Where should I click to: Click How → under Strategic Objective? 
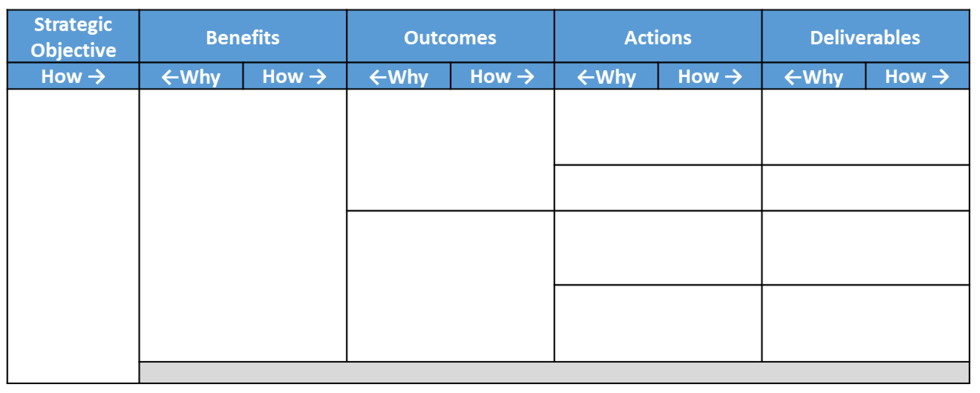(x=73, y=76)
